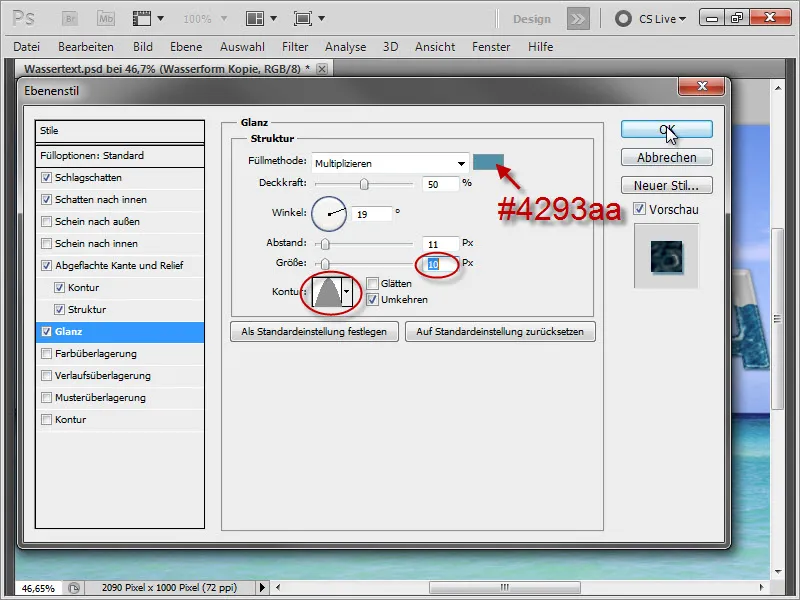The width and height of the screenshot is (800, 600).
Task: Click the Abbrechen button
Action: click(x=666, y=157)
